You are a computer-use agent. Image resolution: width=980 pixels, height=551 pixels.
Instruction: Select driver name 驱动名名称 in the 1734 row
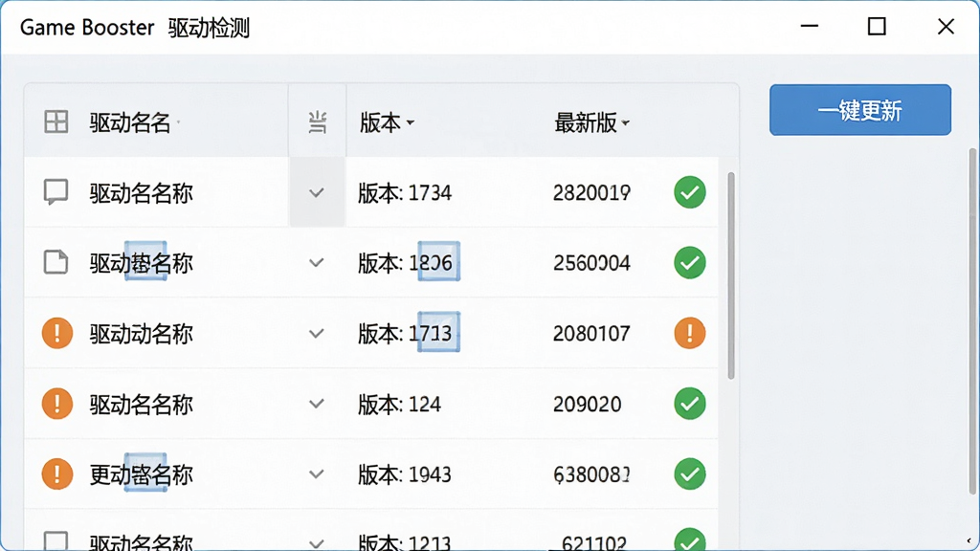pos(142,193)
